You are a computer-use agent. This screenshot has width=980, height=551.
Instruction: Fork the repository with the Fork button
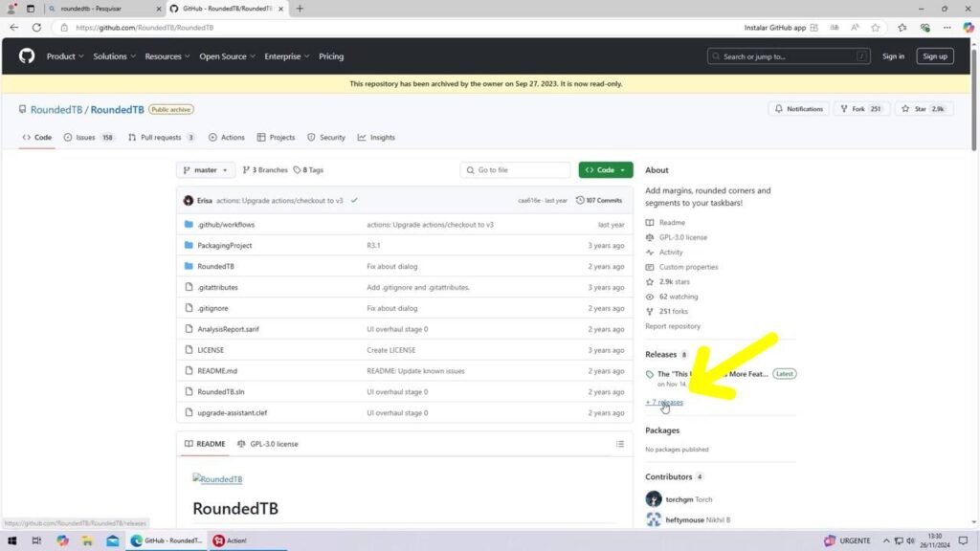[861, 109]
